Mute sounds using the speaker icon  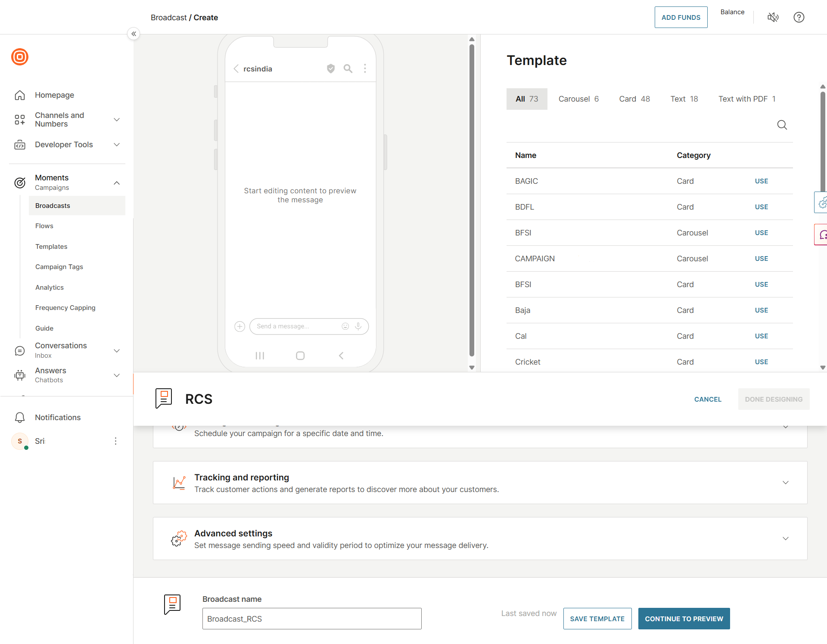[x=773, y=17]
